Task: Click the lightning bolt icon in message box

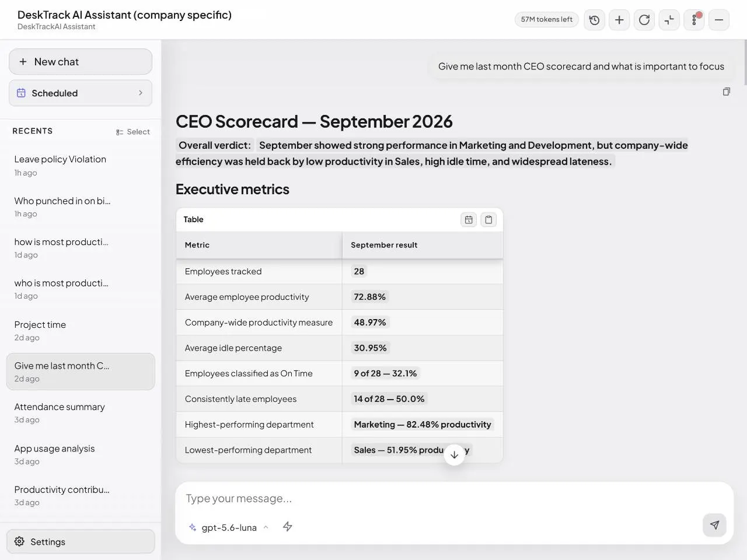Action: pos(288,527)
